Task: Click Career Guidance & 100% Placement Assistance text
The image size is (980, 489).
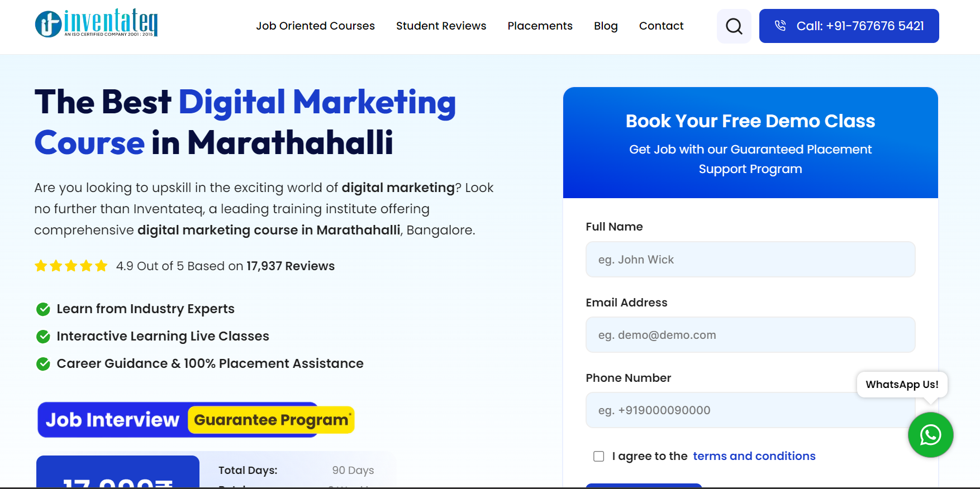Action: pos(210,363)
